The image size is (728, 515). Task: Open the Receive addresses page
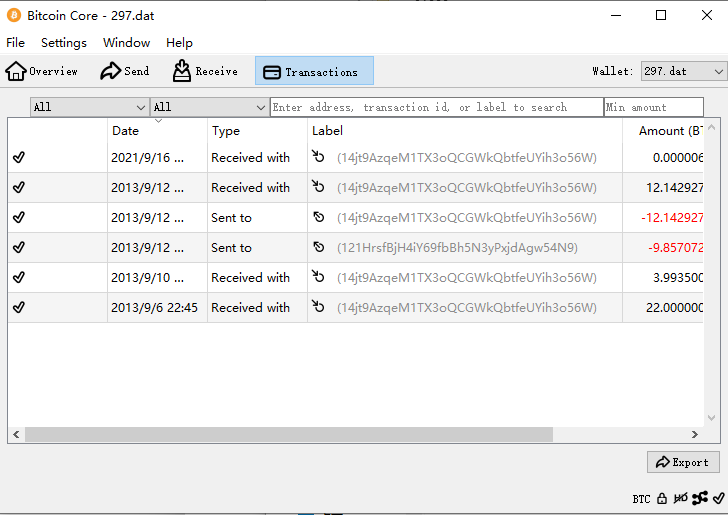pyautogui.click(x=205, y=71)
